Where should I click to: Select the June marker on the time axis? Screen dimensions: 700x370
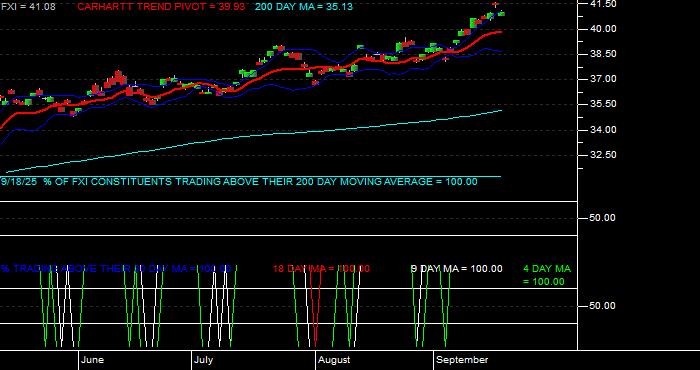93,360
